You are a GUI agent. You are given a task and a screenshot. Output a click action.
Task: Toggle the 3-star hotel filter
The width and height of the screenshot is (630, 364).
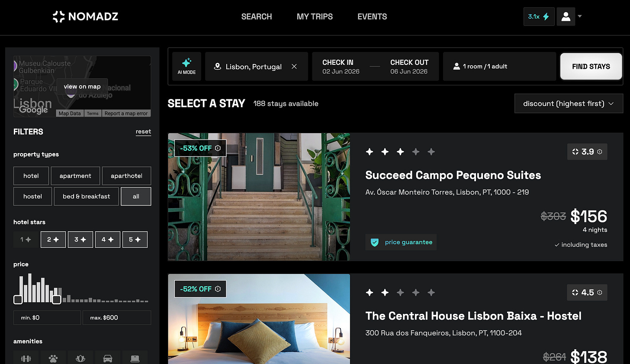click(80, 239)
